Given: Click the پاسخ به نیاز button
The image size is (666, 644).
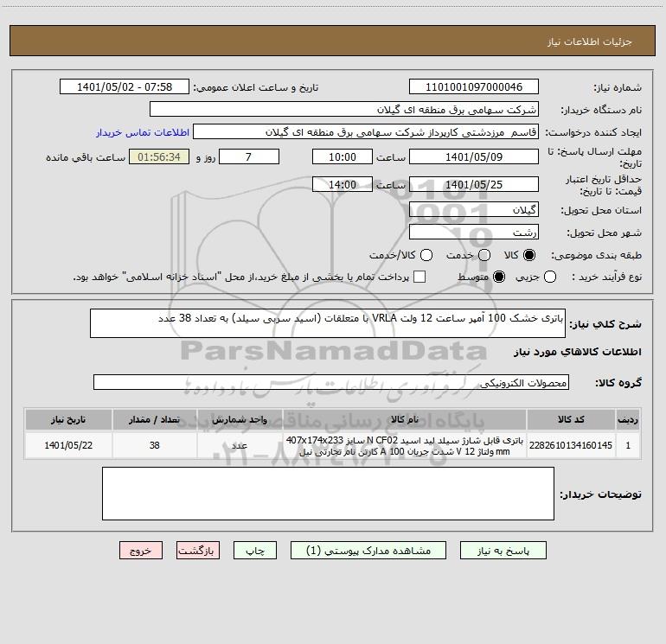Looking at the screenshot, I should point(503,550).
